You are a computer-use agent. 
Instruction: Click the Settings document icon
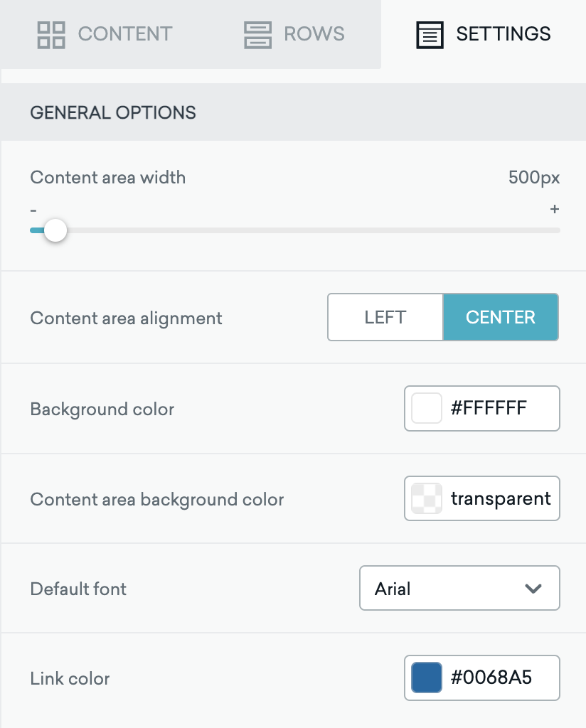click(430, 35)
